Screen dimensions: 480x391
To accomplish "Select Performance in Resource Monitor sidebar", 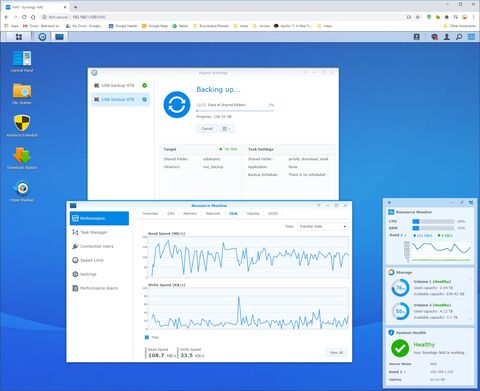I will (x=99, y=218).
